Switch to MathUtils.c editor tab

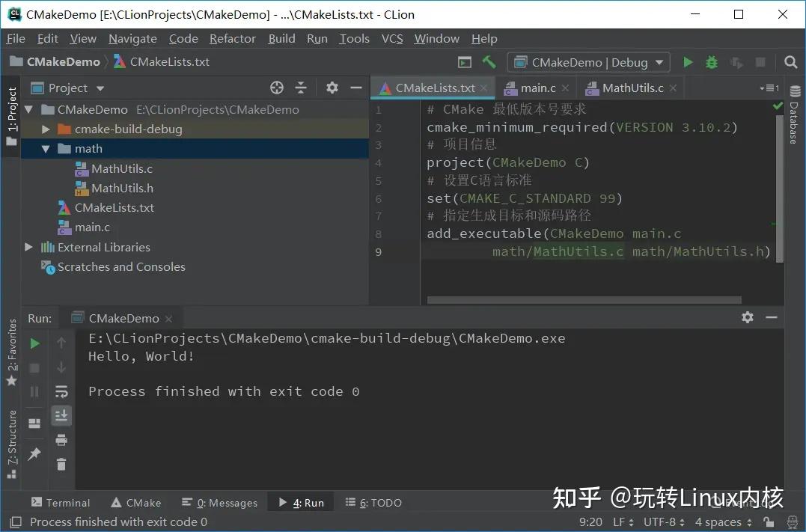point(632,88)
